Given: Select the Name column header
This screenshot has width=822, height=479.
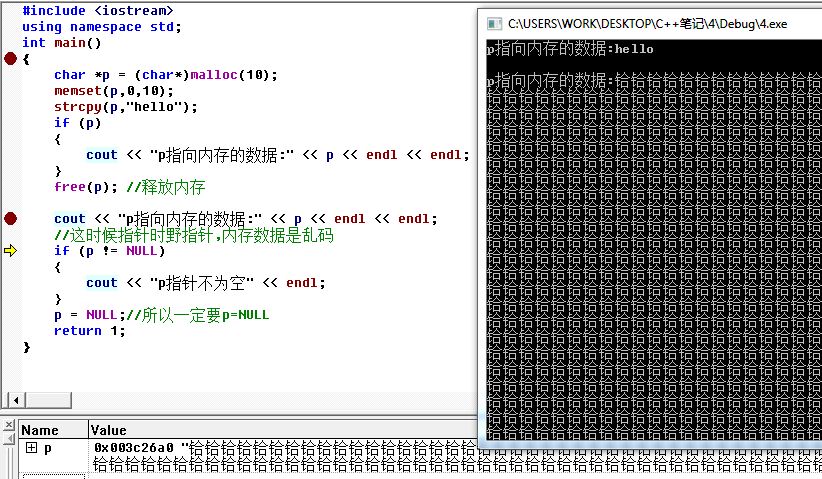Looking at the screenshot, I should click(52, 430).
